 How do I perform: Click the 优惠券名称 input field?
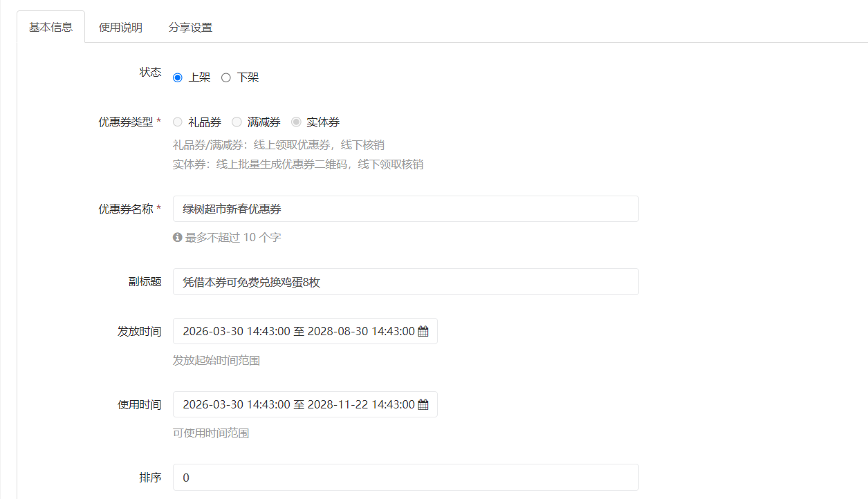pos(405,209)
